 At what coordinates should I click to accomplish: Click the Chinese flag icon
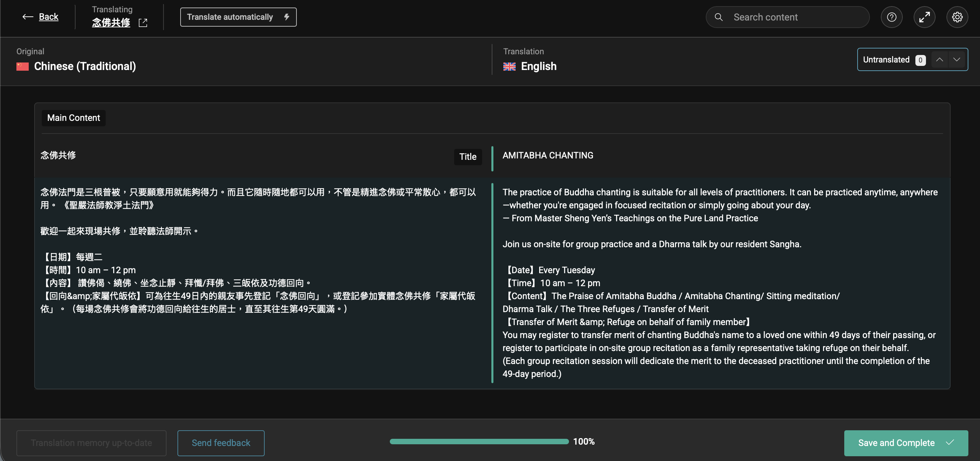pyautogui.click(x=23, y=67)
